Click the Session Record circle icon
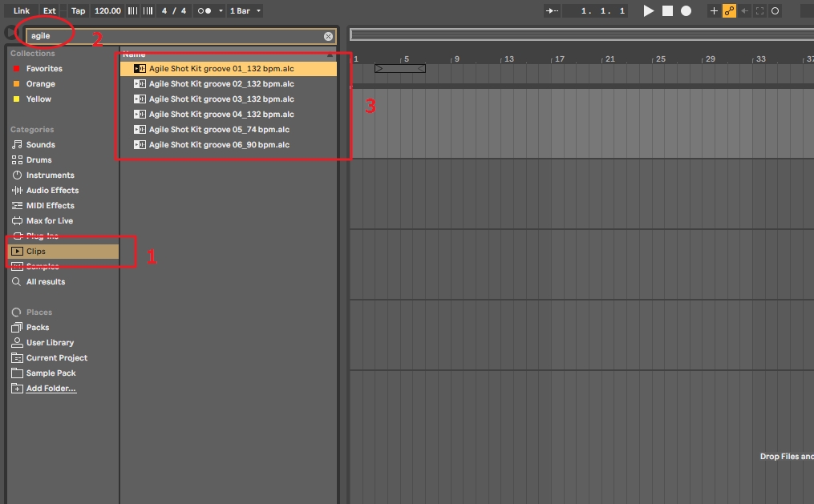Viewport: 814px width, 504px height. [775, 10]
